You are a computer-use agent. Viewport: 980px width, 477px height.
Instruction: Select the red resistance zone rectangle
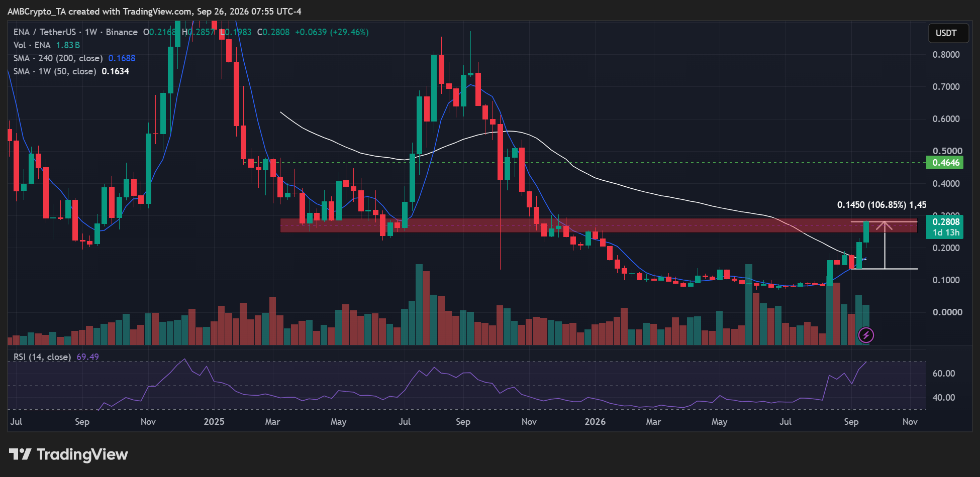pos(599,225)
